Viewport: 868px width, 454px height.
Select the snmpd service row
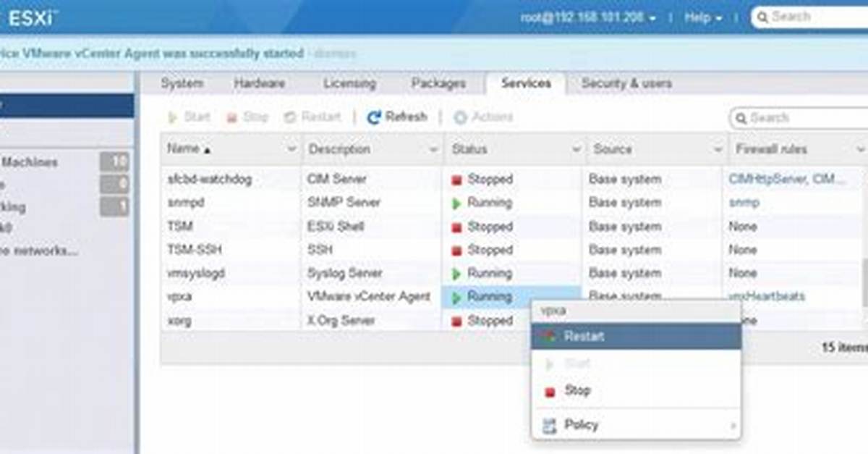coord(512,203)
